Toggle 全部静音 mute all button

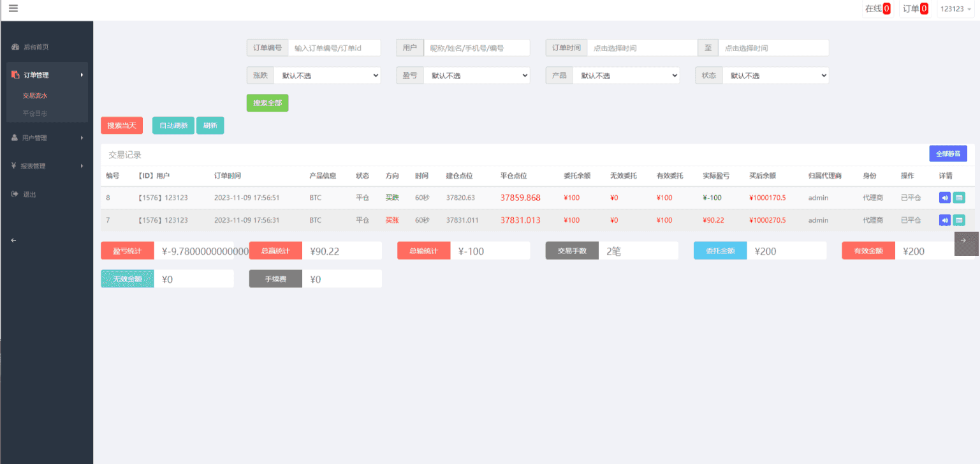point(948,154)
